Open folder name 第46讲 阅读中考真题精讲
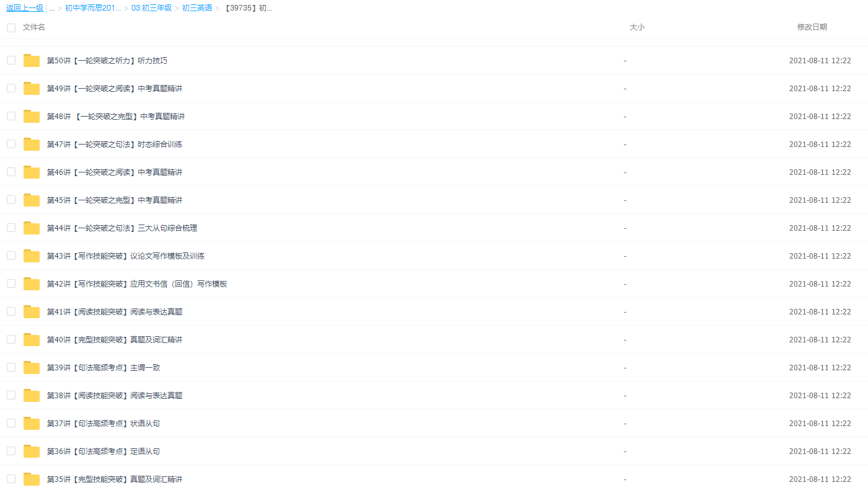The height and width of the screenshot is (490, 868). tap(115, 172)
